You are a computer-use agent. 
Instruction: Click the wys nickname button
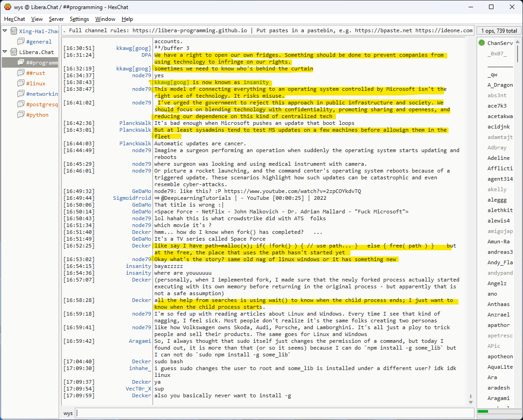(68, 413)
